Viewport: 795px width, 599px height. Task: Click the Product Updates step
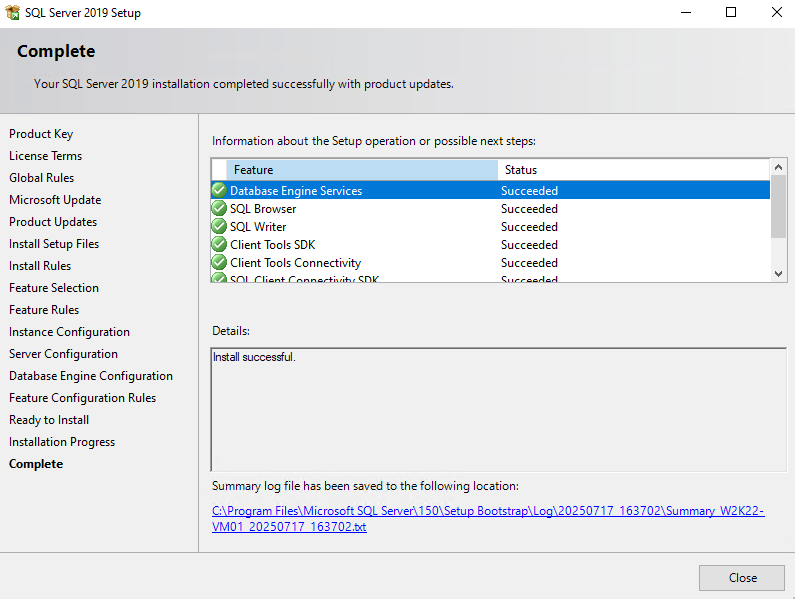[x=53, y=222]
